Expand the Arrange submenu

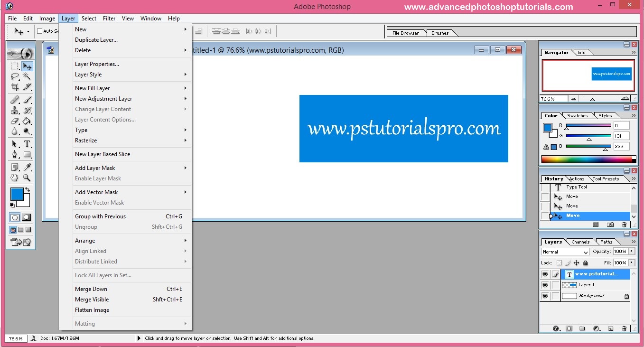click(131, 241)
